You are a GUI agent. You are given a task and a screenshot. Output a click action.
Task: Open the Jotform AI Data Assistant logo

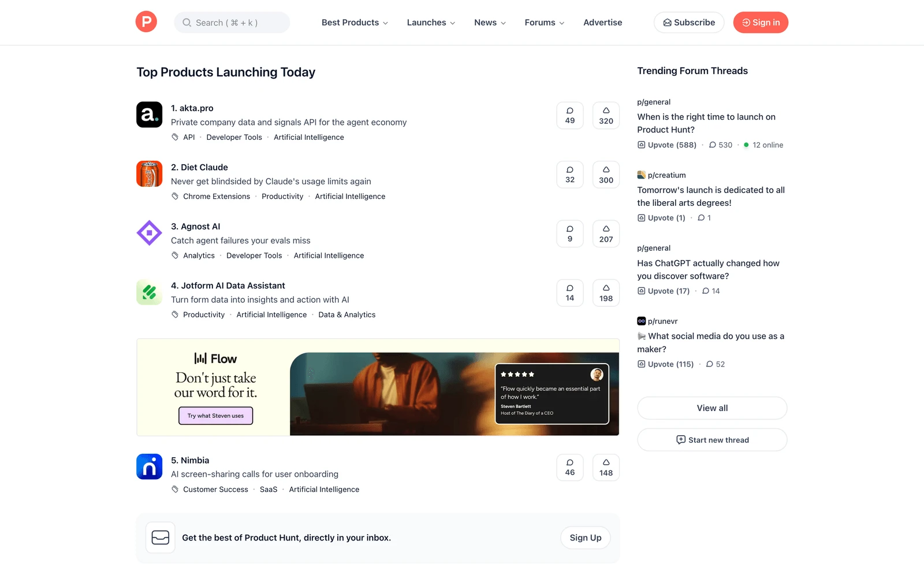[149, 292]
